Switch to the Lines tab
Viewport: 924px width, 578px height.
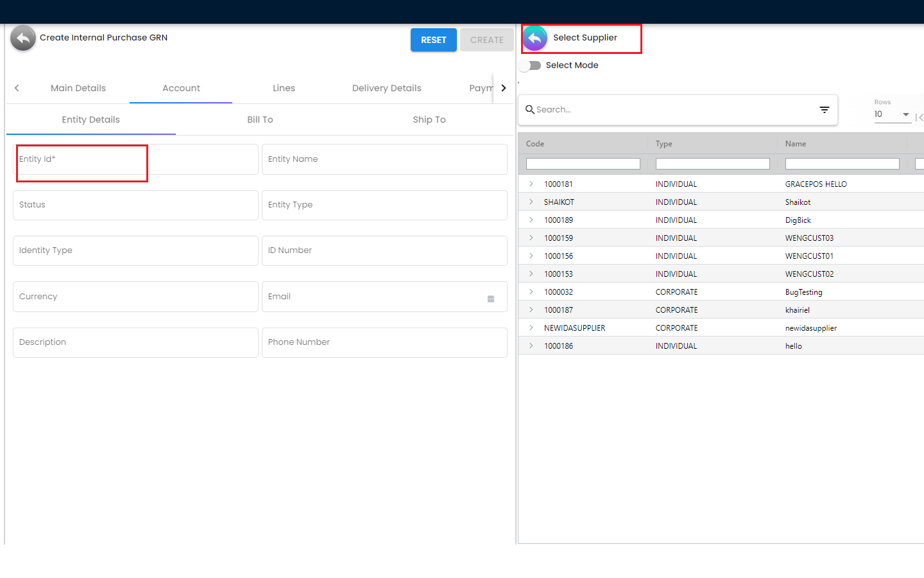click(x=284, y=89)
